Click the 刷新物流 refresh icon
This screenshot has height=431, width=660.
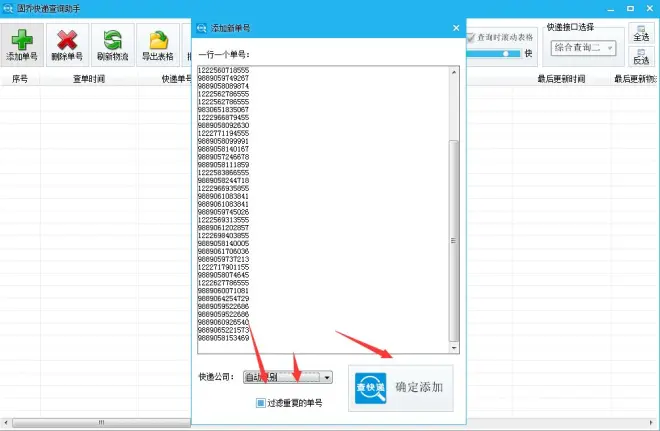112,40
